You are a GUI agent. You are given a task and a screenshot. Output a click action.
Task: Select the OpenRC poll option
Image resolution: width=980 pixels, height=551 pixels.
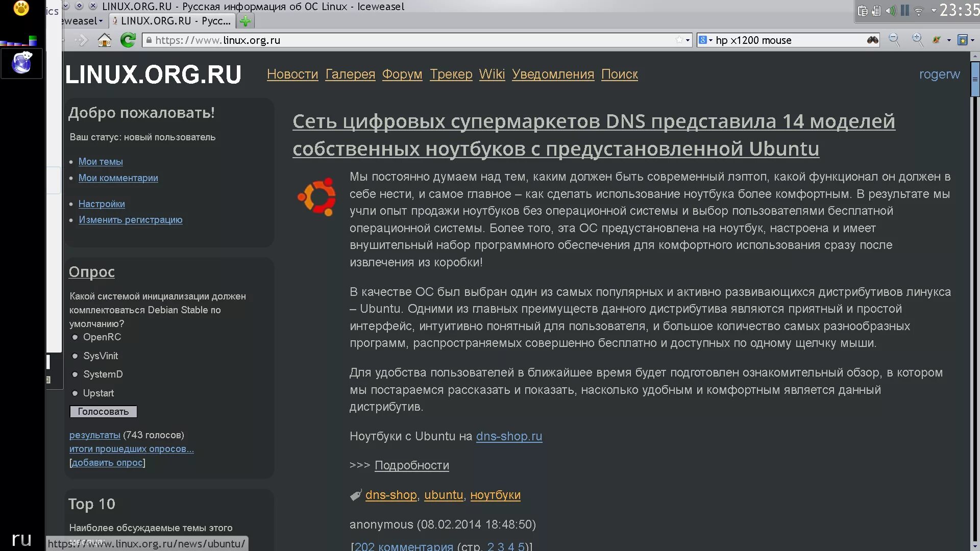75,337
